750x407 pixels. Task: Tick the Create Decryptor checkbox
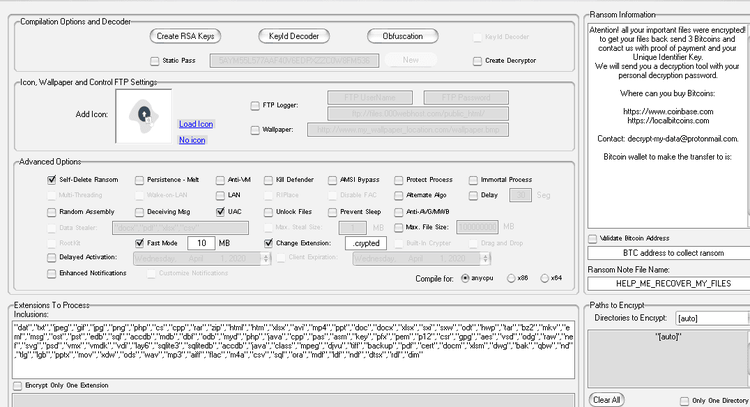(x=477, y=61)
